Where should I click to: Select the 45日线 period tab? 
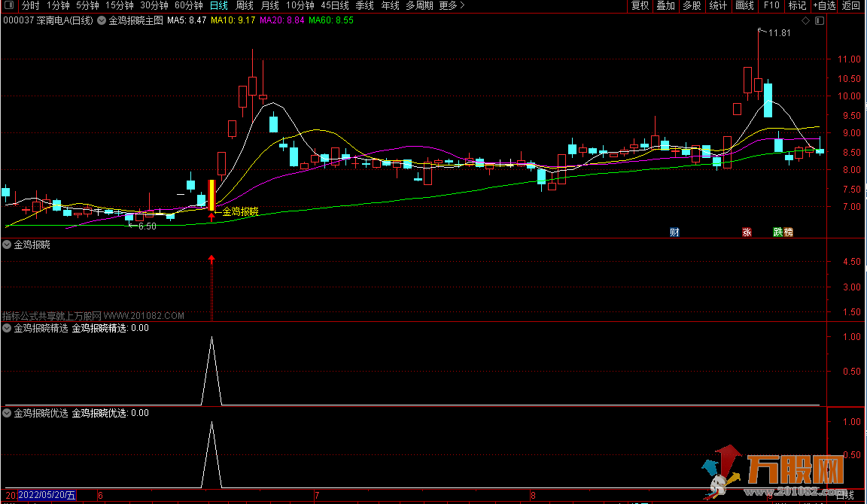[x=334, y=5]
